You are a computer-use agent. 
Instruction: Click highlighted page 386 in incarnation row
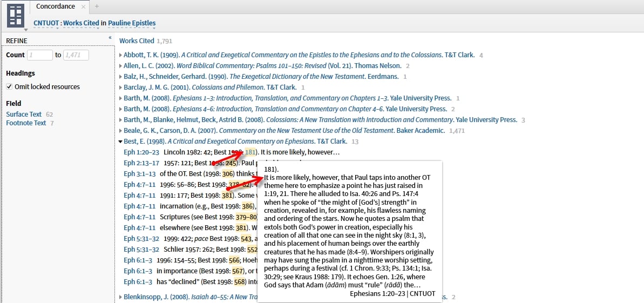click(x=247, y=206)
